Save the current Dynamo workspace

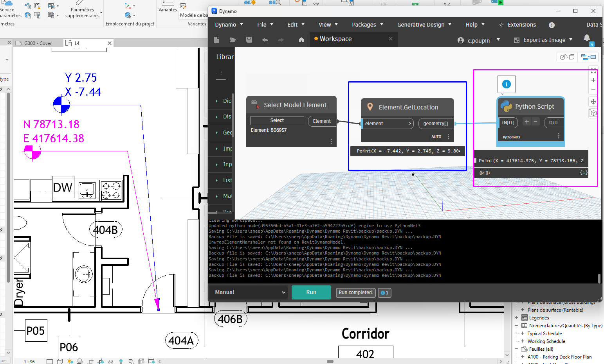[x=249, y=39]
